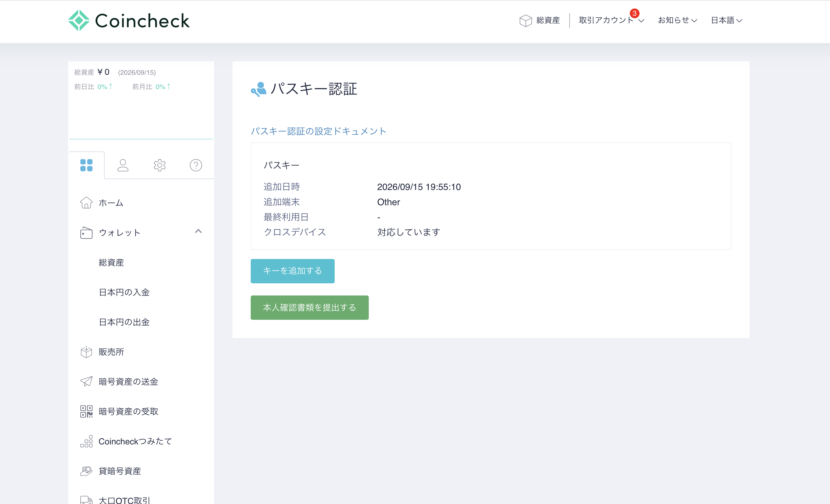Click the 貸暗号資産 hand-coin icon
830x504 pixels.
pos(86,471)
